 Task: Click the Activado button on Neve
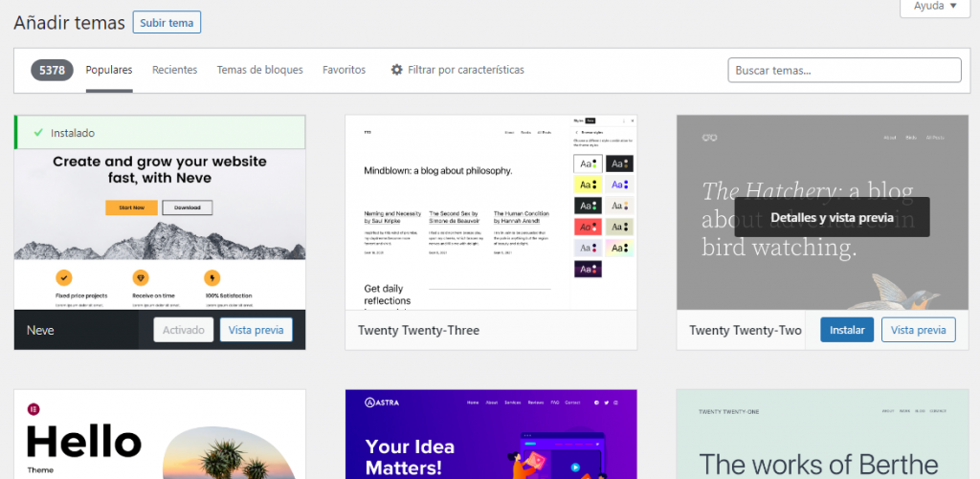pyautogui.click(x=183, y=330)
